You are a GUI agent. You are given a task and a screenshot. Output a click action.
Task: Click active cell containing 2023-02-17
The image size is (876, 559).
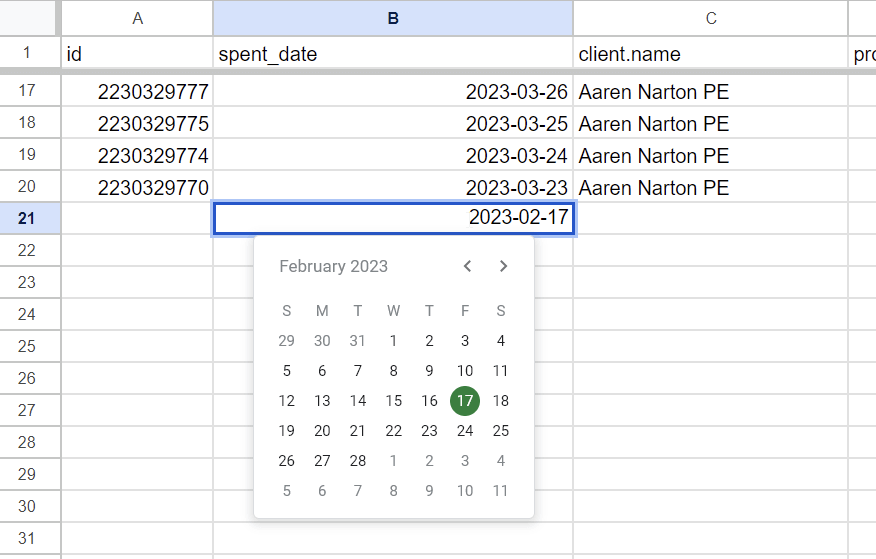pos(393,218)
